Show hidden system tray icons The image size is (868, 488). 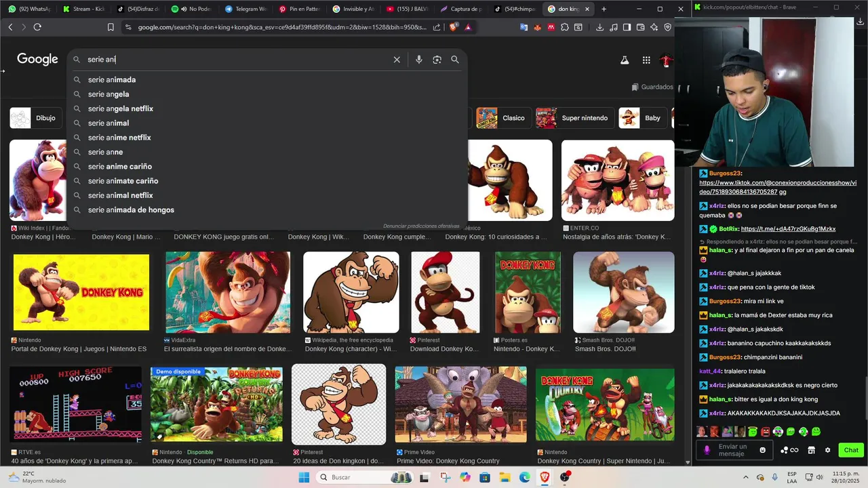(x=746, y=477)
